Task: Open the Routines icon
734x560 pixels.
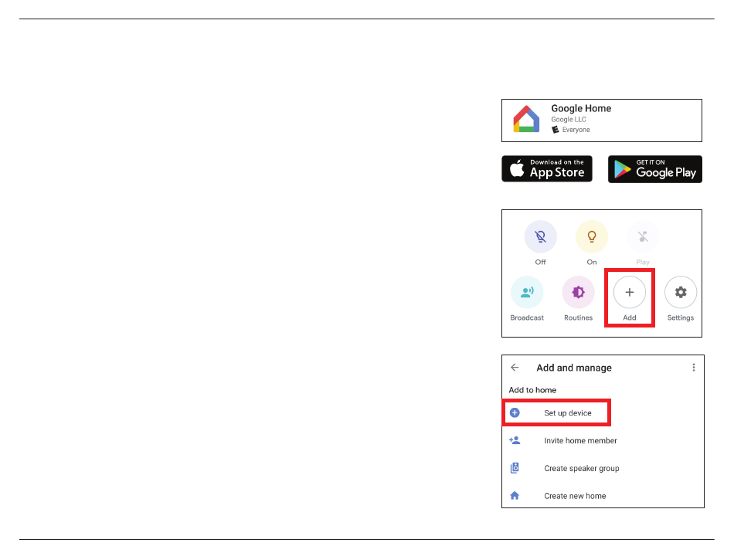Action: coord(578,293)
